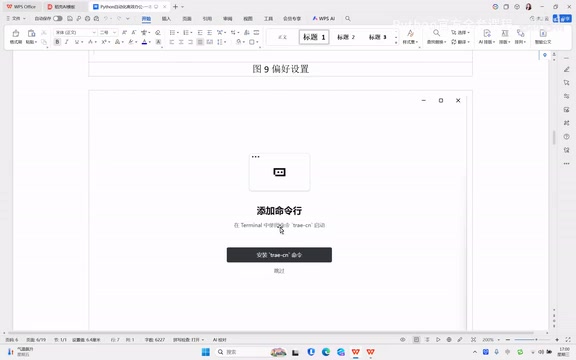Open the red font color swatch
576x360 pixels.
click(145, 42)
